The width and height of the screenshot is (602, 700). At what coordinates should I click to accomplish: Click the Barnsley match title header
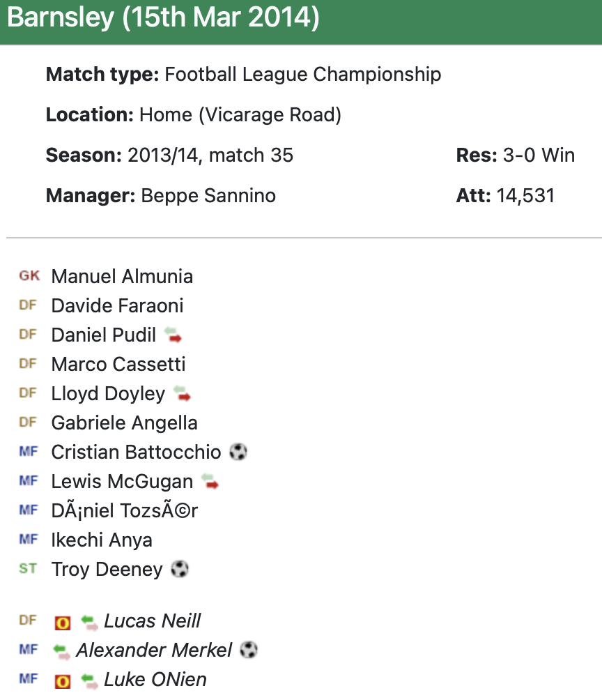click(163, 19)
